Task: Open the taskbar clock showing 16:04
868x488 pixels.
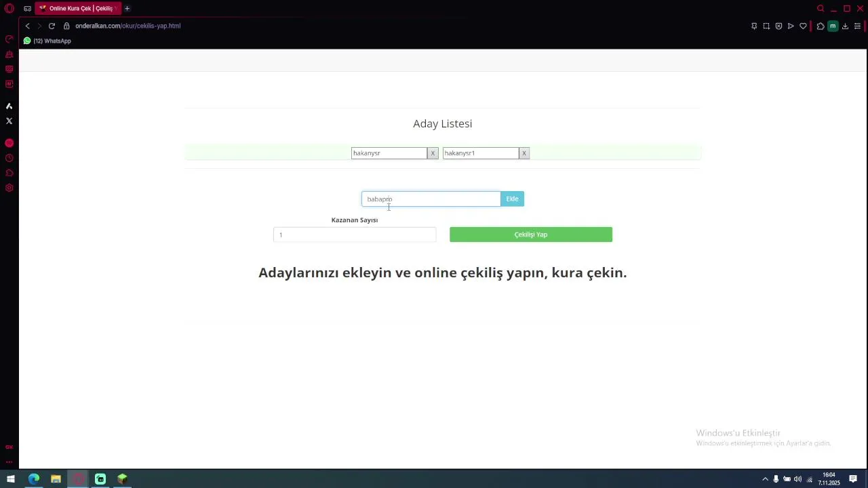Action: coord(829,479)
